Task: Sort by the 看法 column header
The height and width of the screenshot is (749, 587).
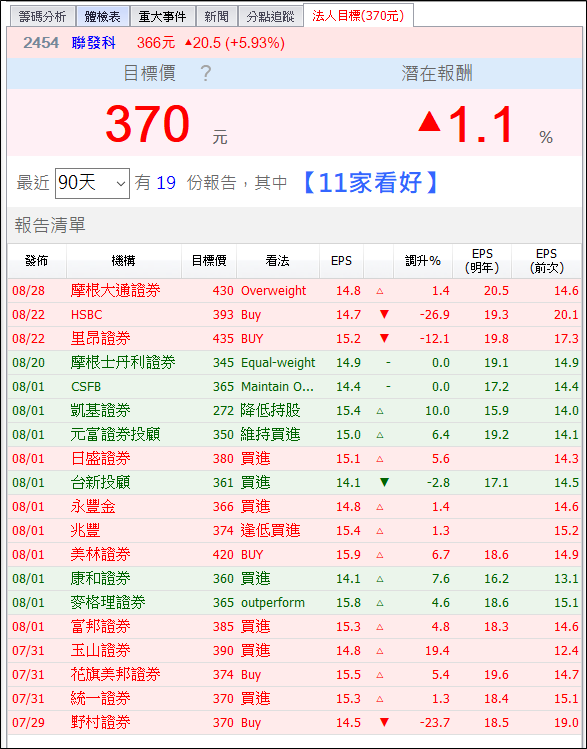Action: coord(277,261)
